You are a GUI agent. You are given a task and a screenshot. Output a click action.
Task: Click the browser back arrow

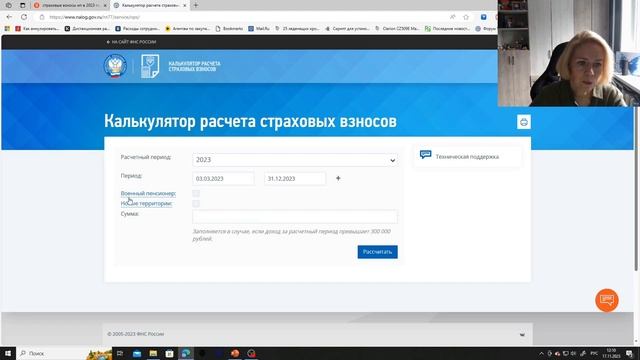[x=9, y=17]
